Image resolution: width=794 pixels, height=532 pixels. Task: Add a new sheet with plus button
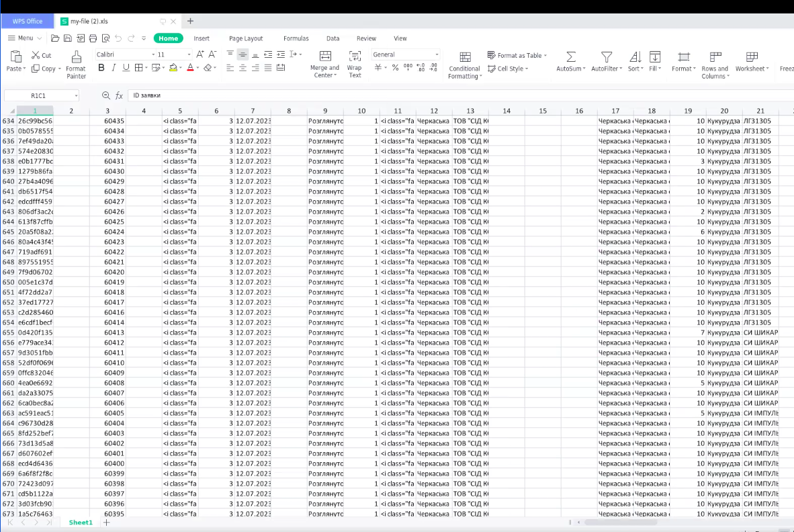[x=106, y=522]
